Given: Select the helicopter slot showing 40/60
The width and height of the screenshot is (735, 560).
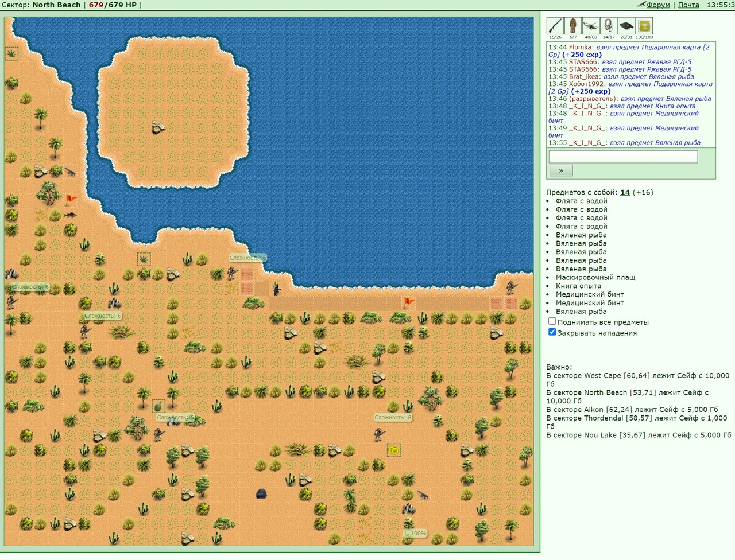Looking at the screenshot, I should click(590, 26).
